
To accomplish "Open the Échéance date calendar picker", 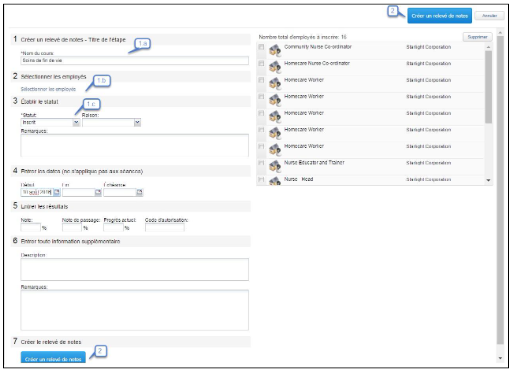I will pos(139,192).
